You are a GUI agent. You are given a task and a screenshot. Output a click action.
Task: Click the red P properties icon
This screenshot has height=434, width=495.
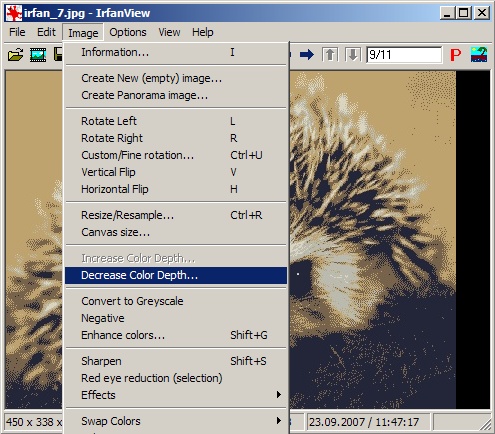click(455, 55)
